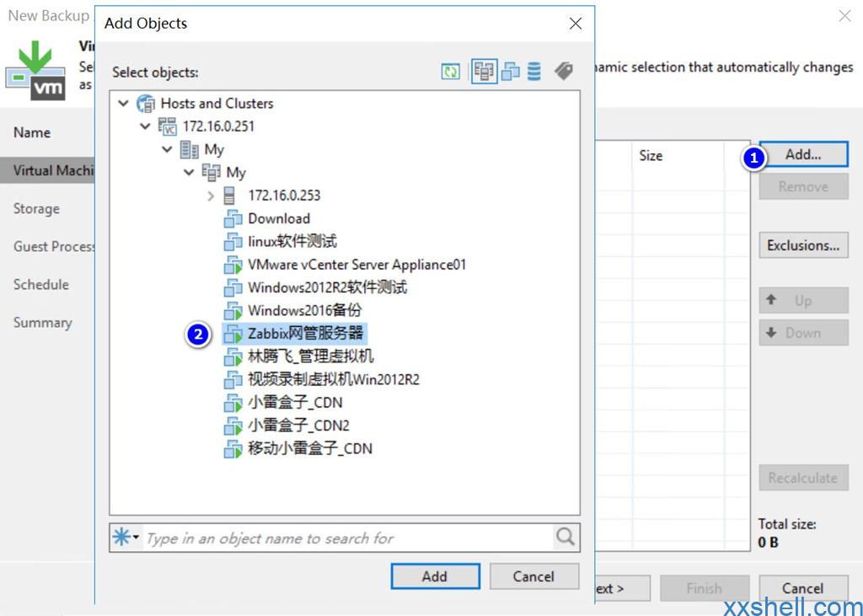Click the cluster My icon
This screenshot has width=863, height=616.
212,172
